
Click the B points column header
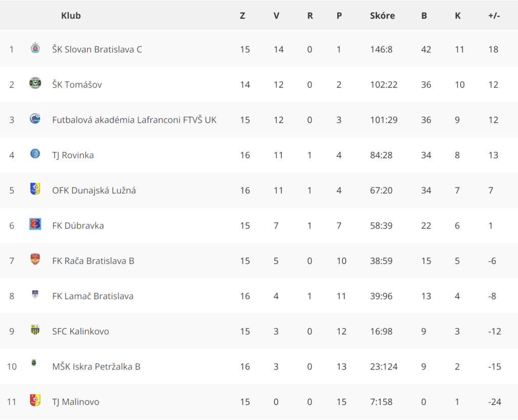[424, 16]
